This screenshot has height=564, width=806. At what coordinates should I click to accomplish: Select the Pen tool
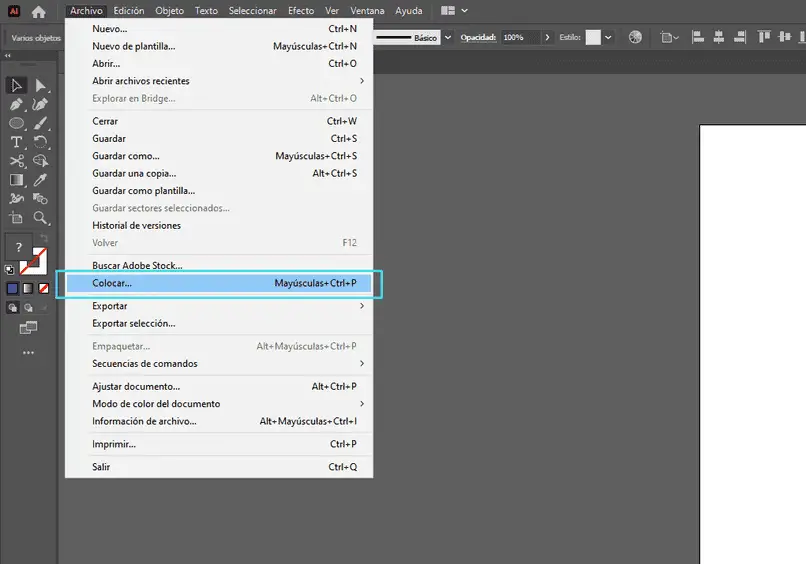coord(16,104)
